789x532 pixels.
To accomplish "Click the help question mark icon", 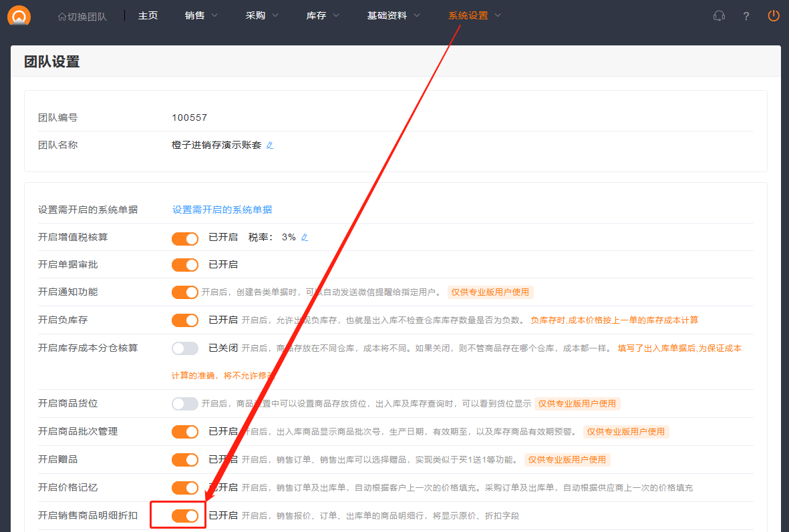I will [746, 16].
